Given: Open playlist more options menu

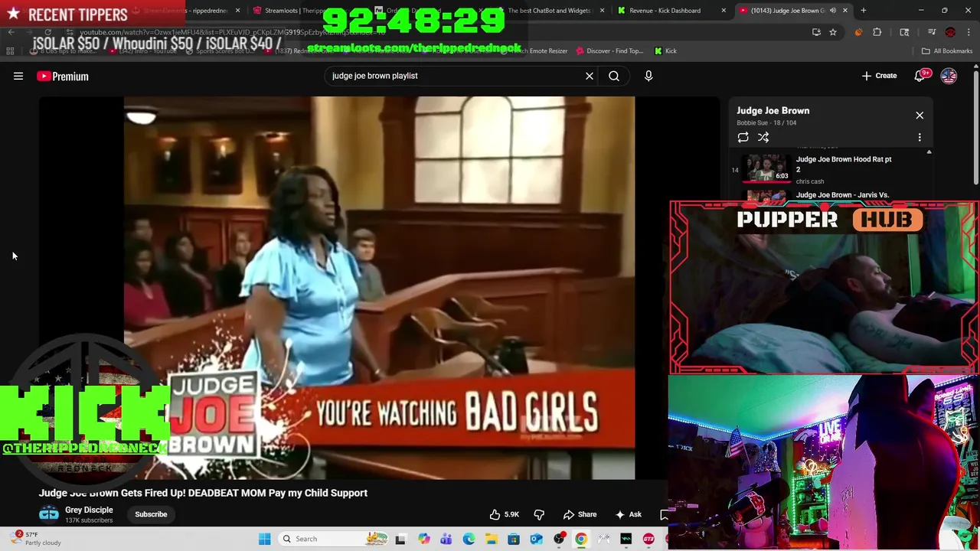Looking at the screenshot, I should click(x=920, y=137).
